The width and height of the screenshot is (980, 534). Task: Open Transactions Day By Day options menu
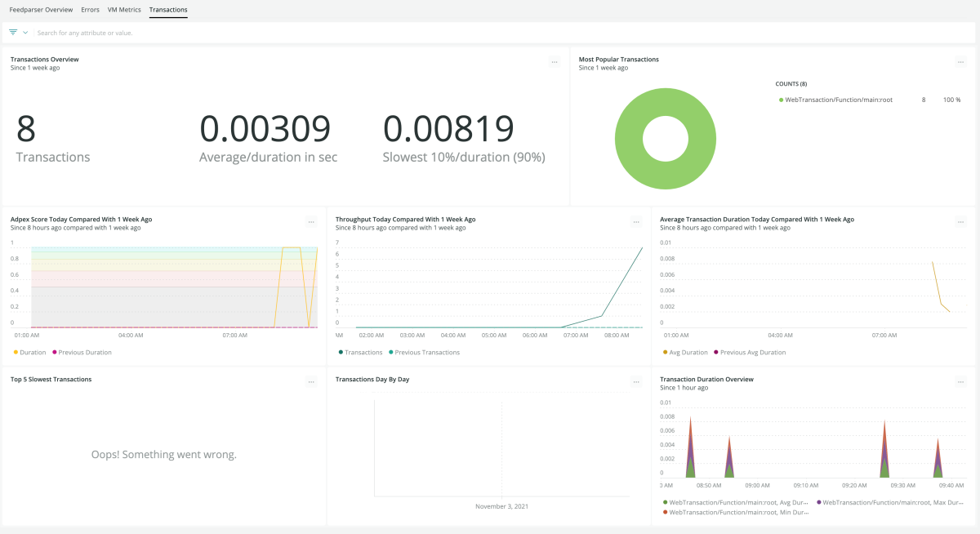pyautogui.click(x=636, y=382)
